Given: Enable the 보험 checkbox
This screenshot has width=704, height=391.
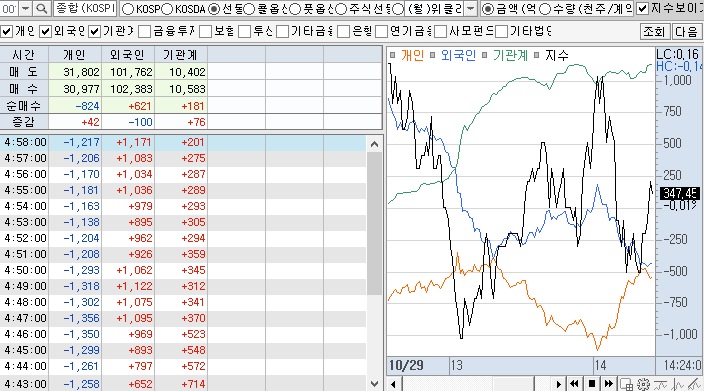Looking at the screenshot, I should click(x=205, y=31).
